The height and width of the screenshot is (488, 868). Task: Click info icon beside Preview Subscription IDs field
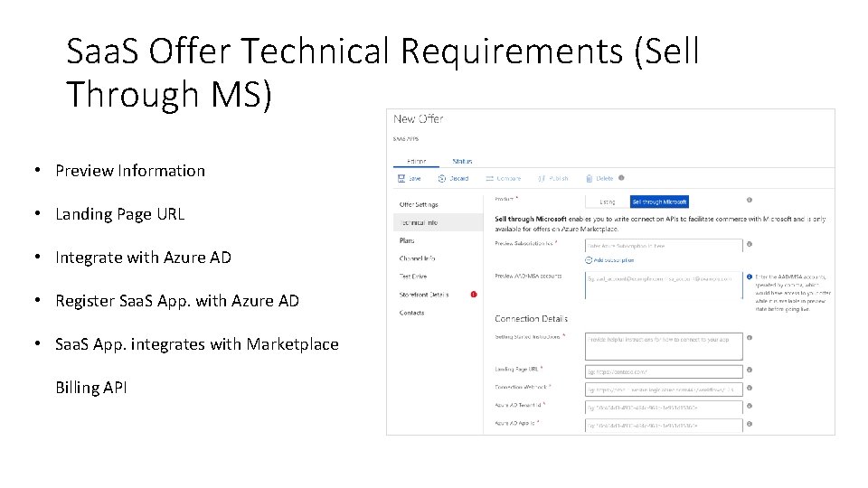click(x=749, y=244)
